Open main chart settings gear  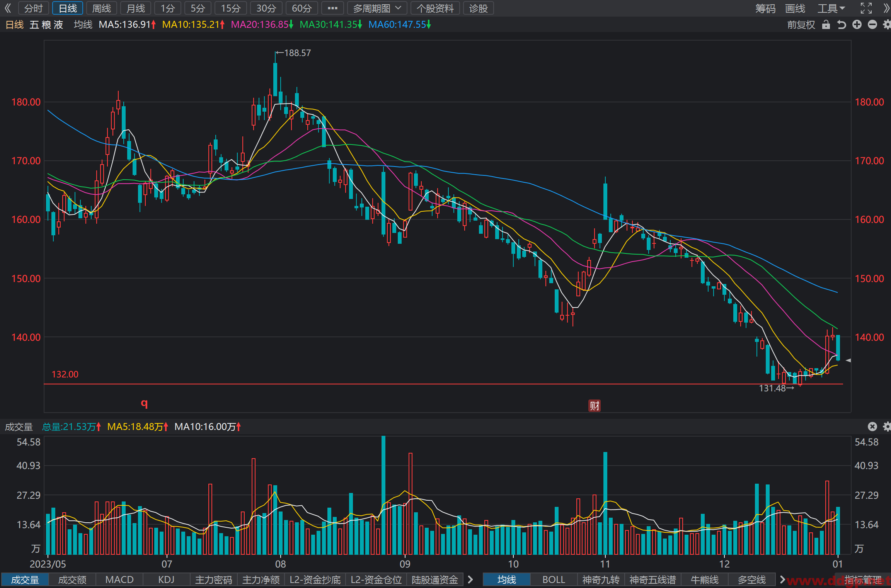[887, 25]
